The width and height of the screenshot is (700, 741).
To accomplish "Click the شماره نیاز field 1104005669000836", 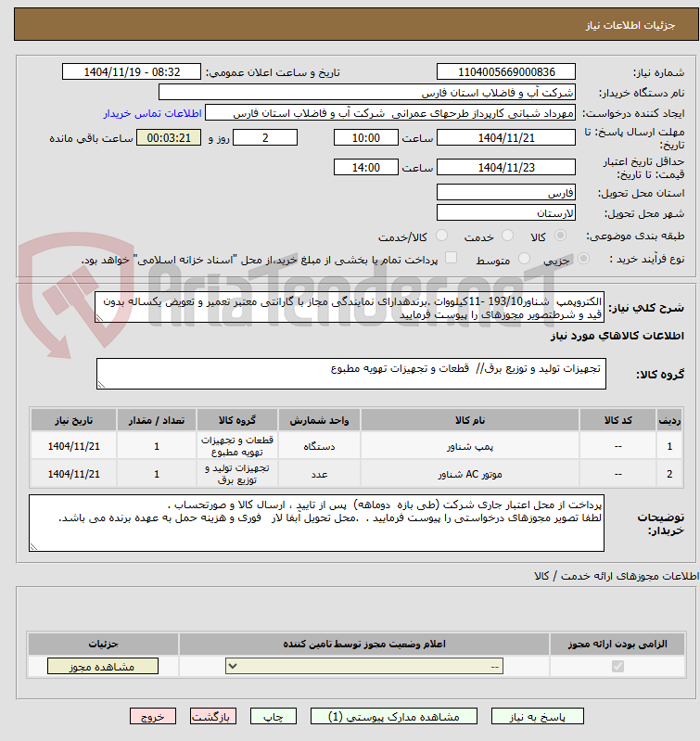I will pyautogui.click(x=506, y=71).
